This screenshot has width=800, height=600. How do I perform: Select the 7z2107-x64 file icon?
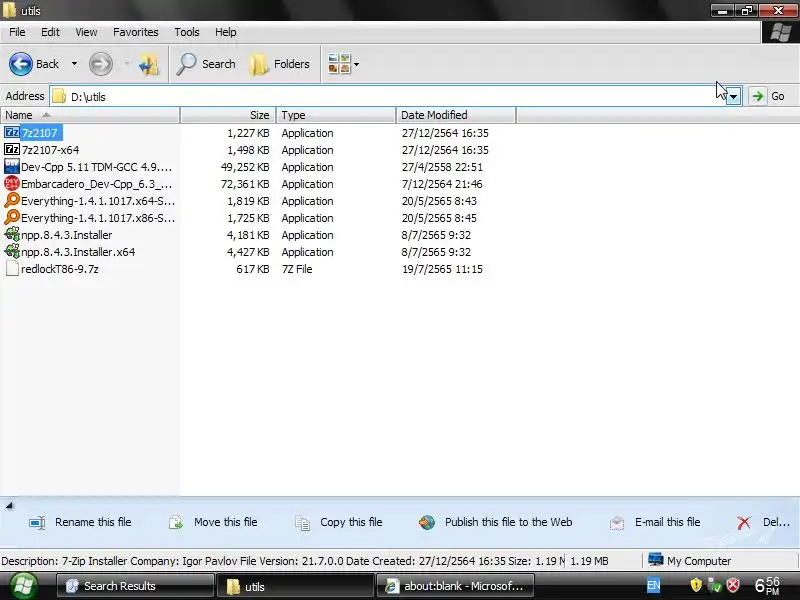click(12, 149)
